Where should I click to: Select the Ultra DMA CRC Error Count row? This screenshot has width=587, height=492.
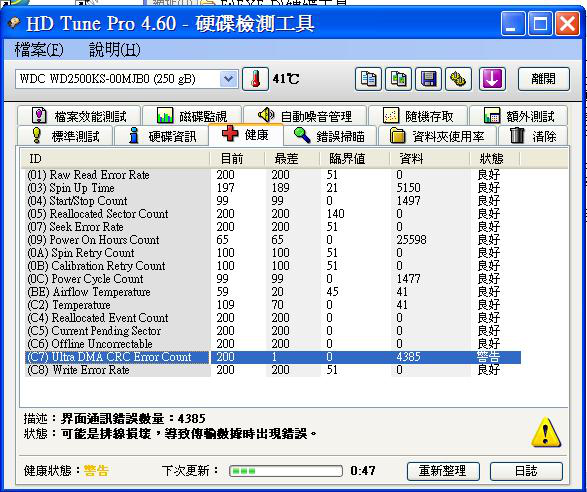coord(273,357)
